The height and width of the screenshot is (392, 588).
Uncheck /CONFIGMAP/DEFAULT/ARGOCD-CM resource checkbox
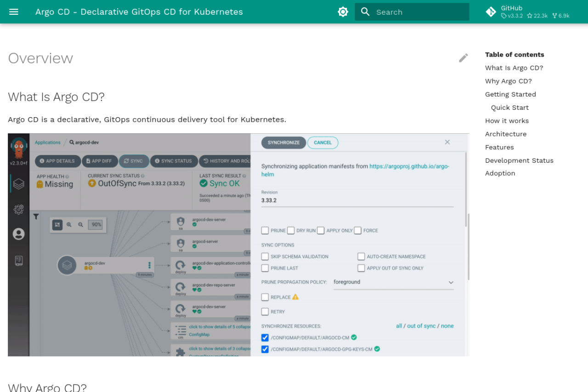coord(265,338)
